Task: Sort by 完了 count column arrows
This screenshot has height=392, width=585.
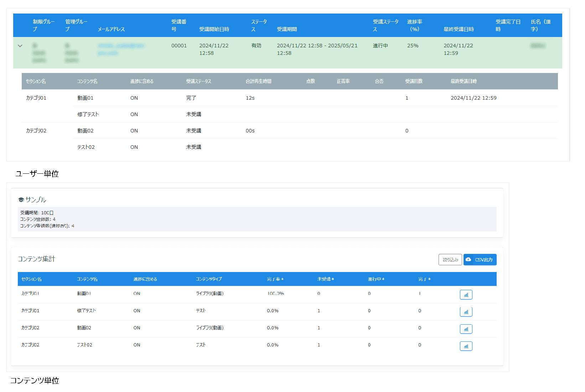Action: 430,279
